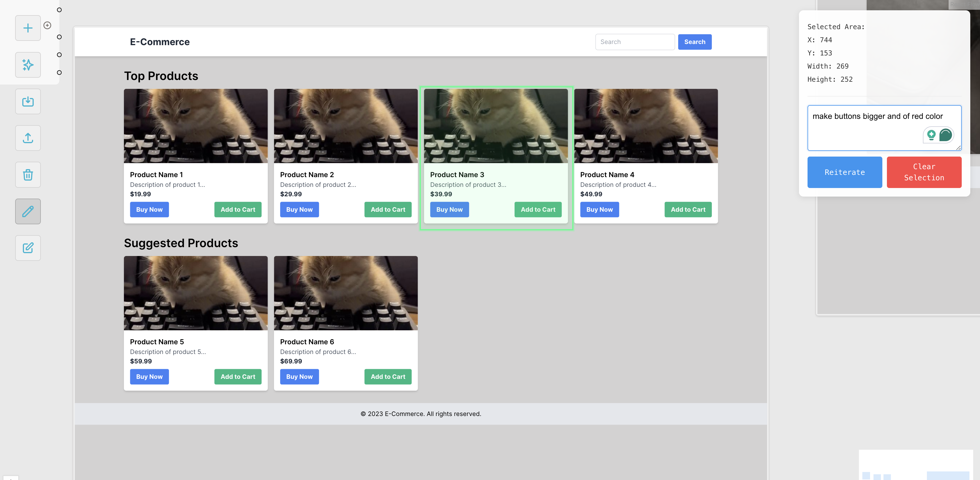This screenshot has width=980, height=480.
Task: Click the dark green assistant bubble icon
Action: click(x=945, y=135)
